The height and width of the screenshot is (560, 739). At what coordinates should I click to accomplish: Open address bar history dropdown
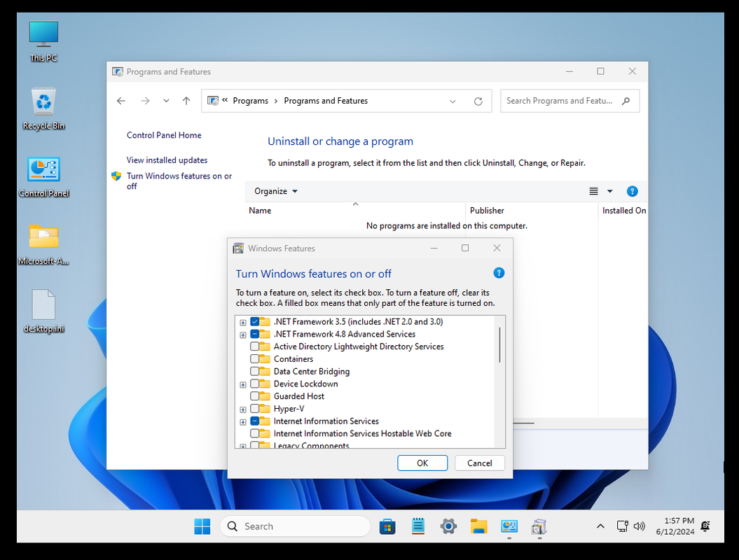pyautogui.click(x=453, y=101)
